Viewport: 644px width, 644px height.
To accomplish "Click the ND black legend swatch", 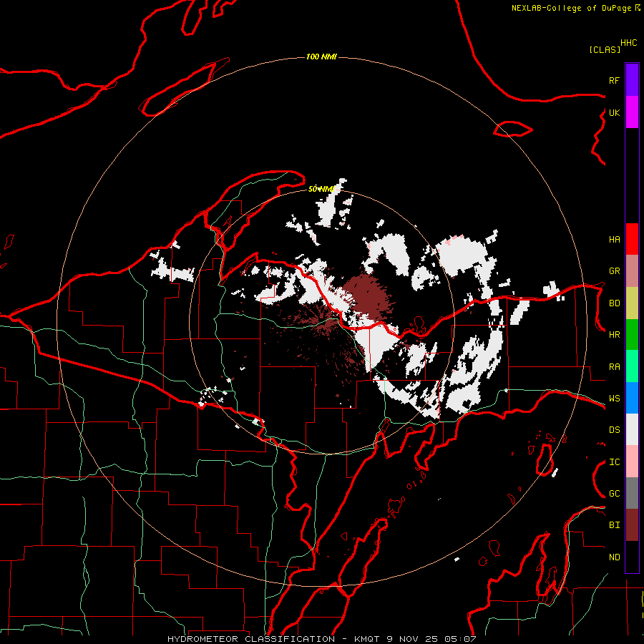I will (632, 557).
